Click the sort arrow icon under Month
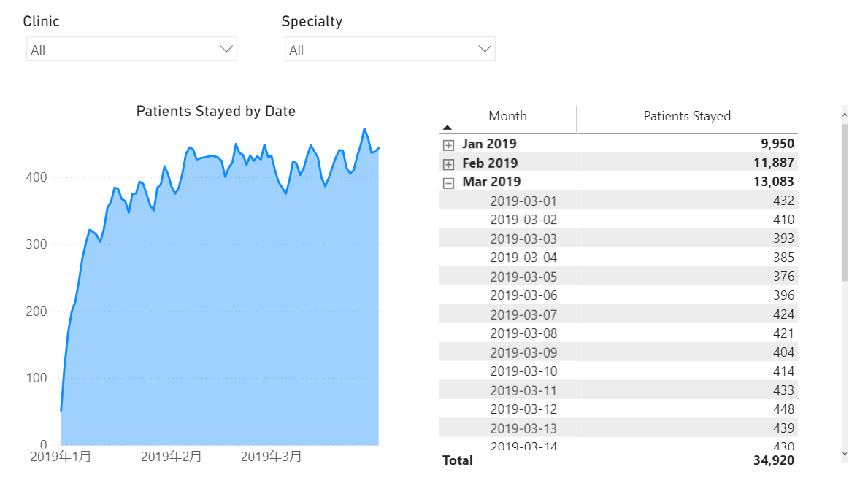 [448, 128]
